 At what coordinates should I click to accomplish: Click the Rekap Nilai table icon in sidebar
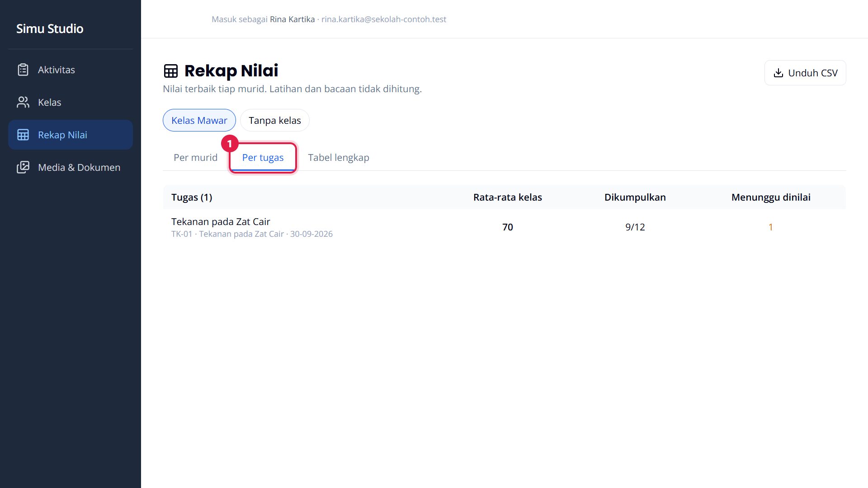pos(23,135)
